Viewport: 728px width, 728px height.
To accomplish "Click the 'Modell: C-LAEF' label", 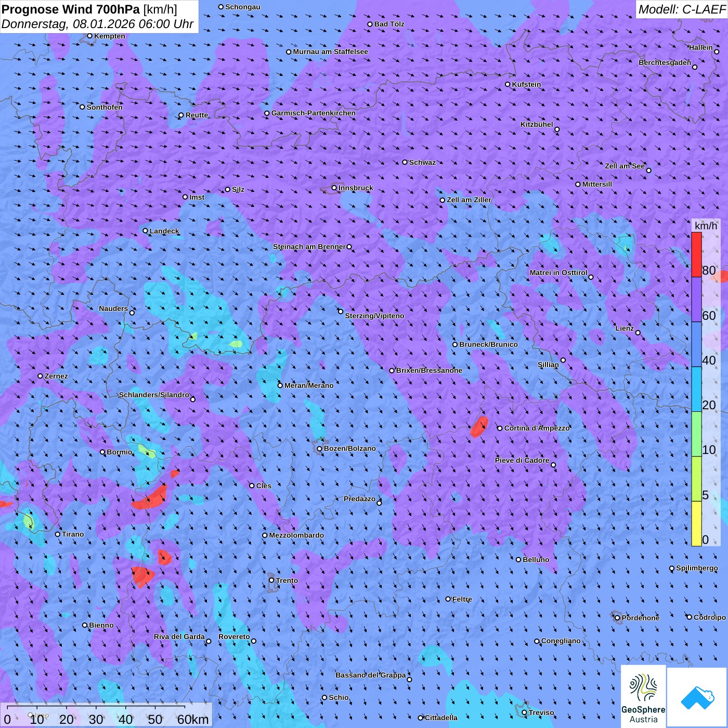I will [682, 9].
